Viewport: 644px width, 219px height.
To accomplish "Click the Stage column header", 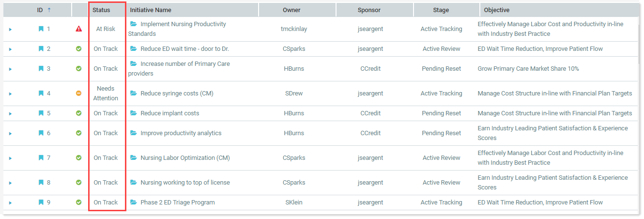I will [441, 10].
